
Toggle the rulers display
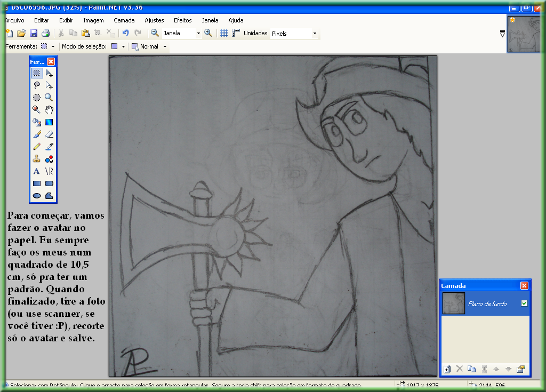(236, 33)
